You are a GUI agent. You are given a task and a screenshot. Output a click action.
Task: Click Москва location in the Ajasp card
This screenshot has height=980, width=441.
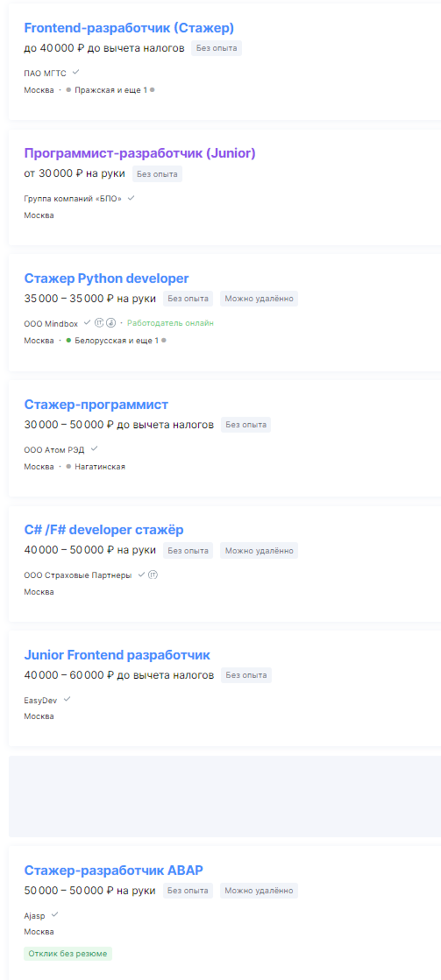[39, 932]
